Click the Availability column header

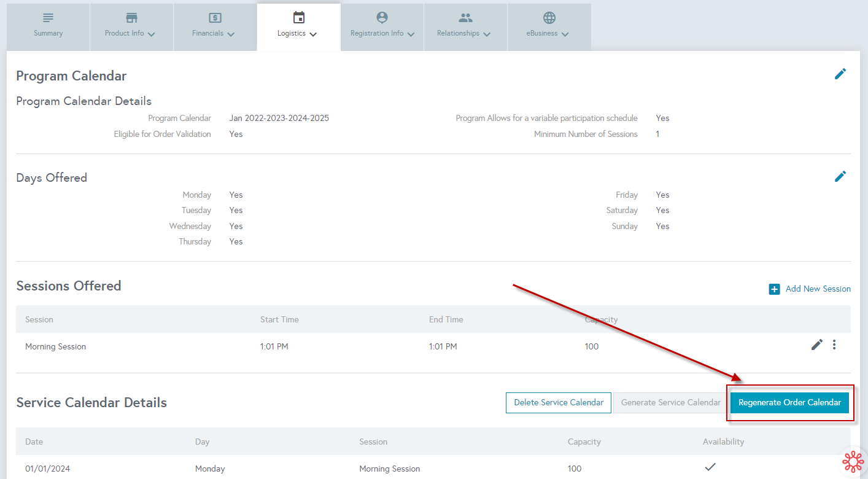click(x=724, y=442)
